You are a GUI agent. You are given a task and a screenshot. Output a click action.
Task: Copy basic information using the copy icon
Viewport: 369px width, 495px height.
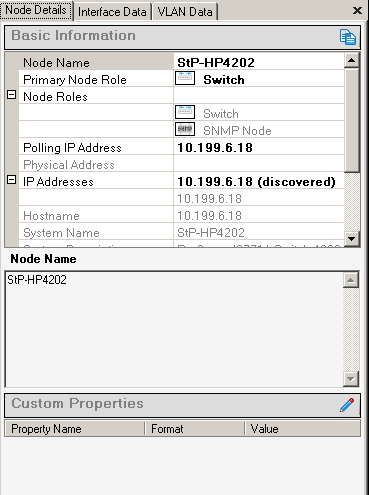tap(348, 37)
